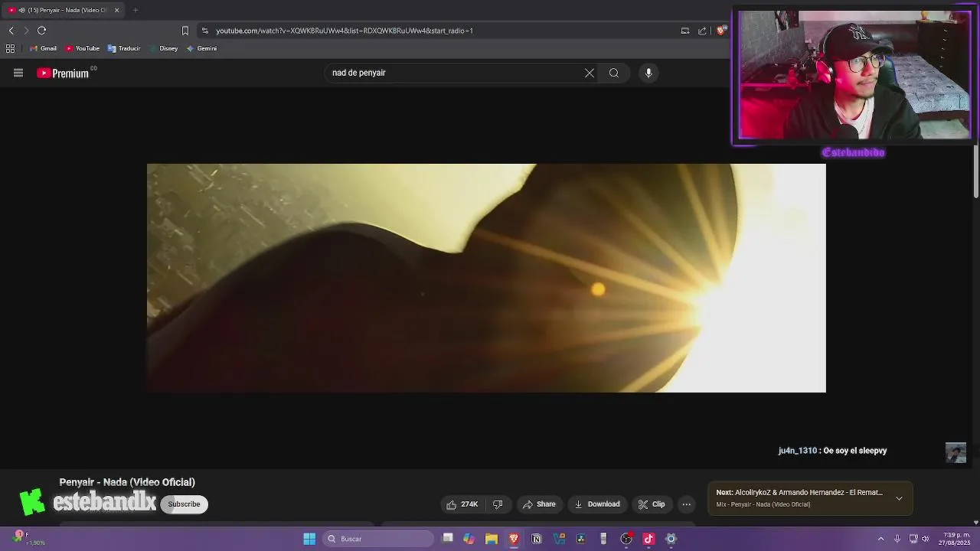Open the network tray icon
This screenshot has height=551, width=980.
click(x=913, y=539)
